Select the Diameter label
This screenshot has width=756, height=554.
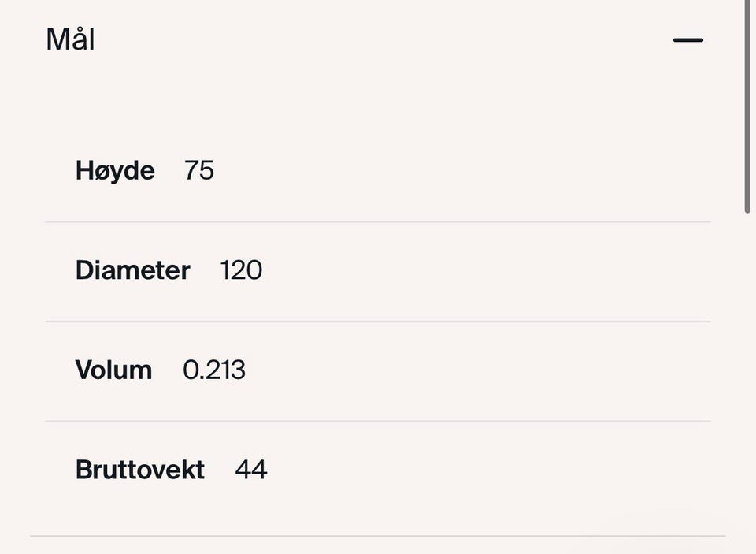pyautogui.click(x=133, y=270)
